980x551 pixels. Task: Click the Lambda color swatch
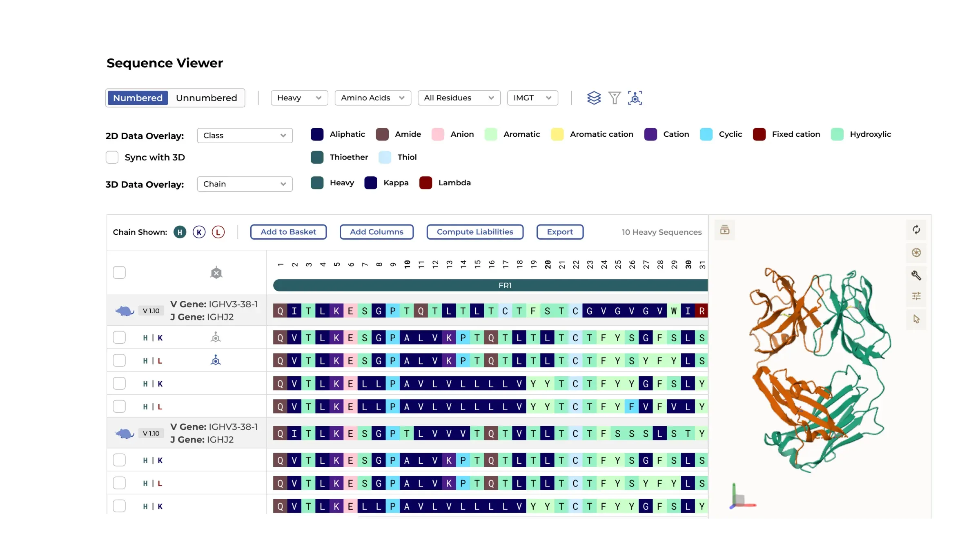[425, 183]
